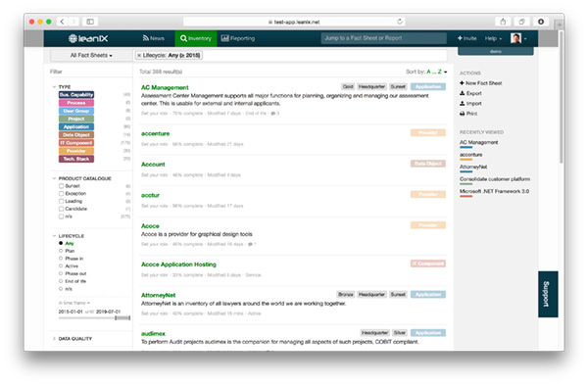
Task: Click the Invite button
Action: 466,38
